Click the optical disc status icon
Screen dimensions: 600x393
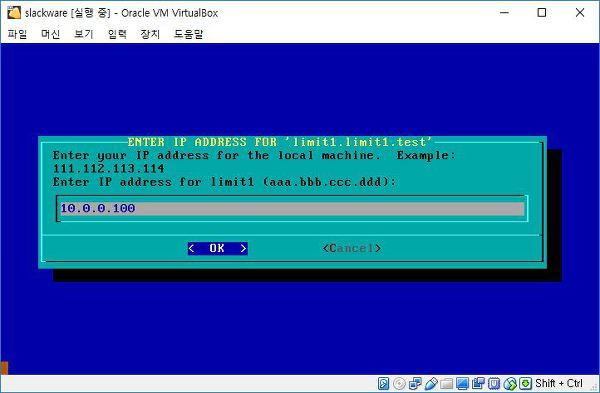399,383
